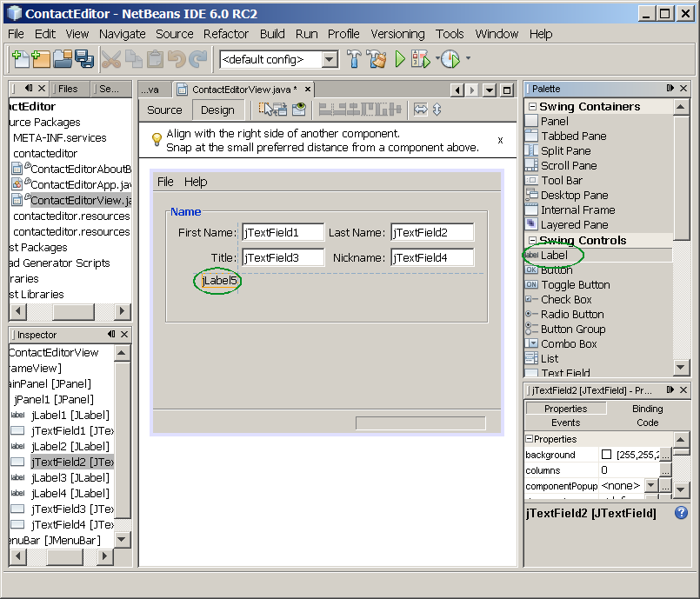
Task: Pick Panel from the Palette
Action: click(555, 122)
